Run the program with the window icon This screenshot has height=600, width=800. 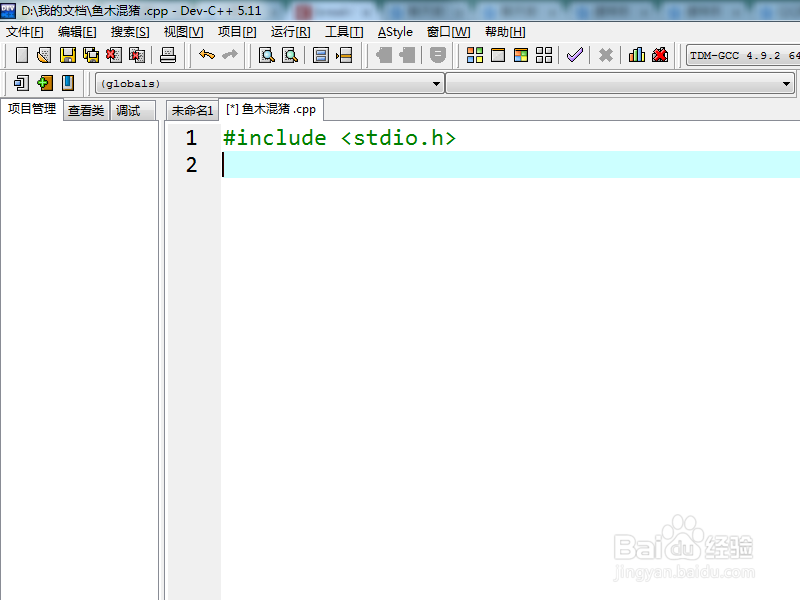498,55
